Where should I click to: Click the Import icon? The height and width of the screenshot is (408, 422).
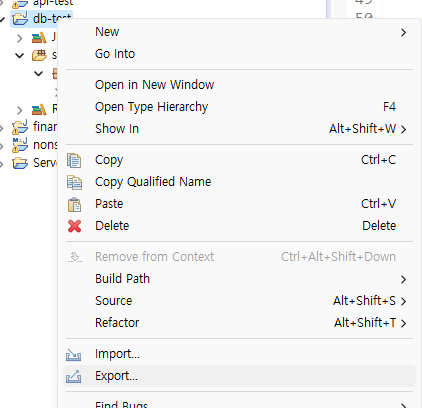73,355
